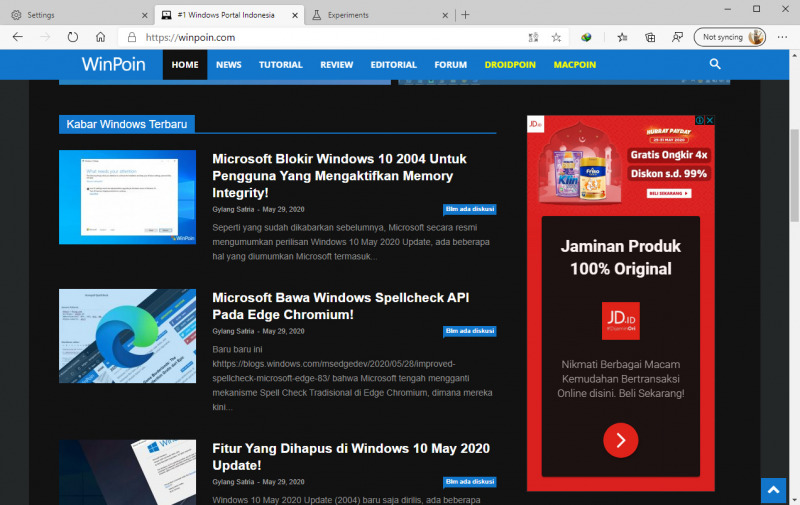Click the WinPoin logo
The width and height of the screenshot is (800, 505).
[x=114, y=64]
